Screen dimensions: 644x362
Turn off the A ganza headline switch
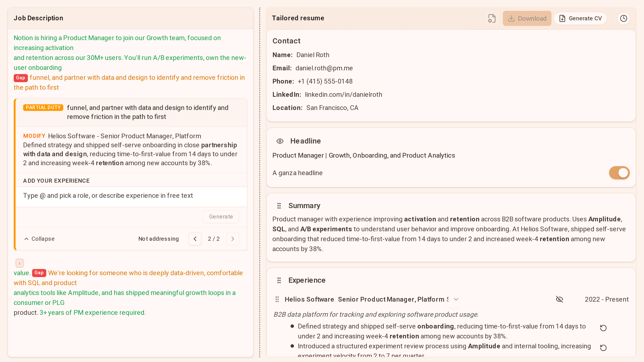click(x=619, y=173)
